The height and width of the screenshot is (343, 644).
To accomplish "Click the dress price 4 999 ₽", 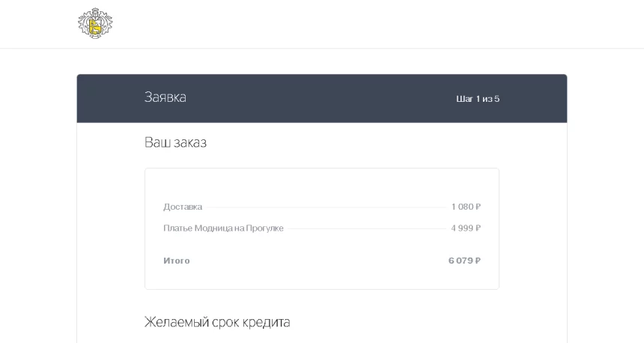I will pos(465,228).
